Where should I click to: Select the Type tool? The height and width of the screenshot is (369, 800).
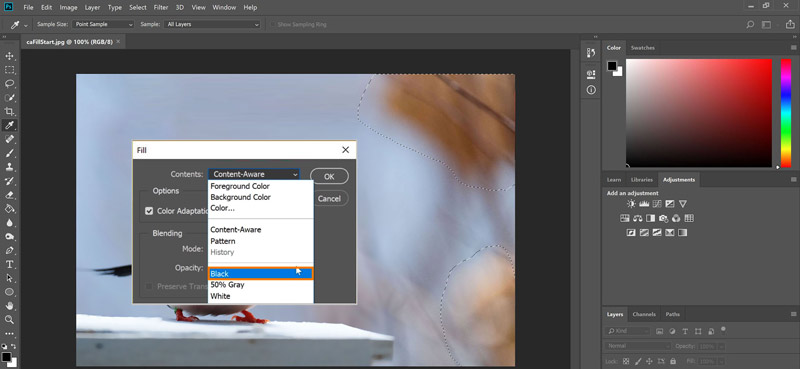click(x=9, y=264)
